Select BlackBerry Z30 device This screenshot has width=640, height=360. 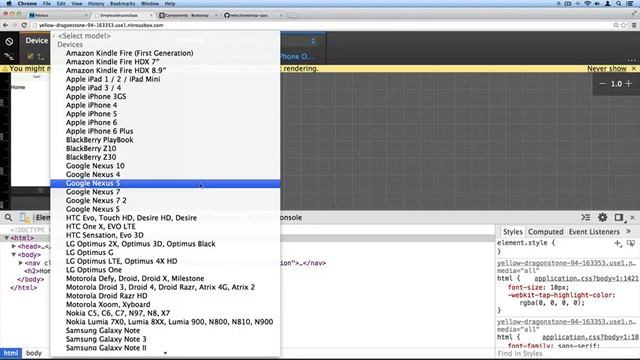pyautogui.click(x=165, y=157)
